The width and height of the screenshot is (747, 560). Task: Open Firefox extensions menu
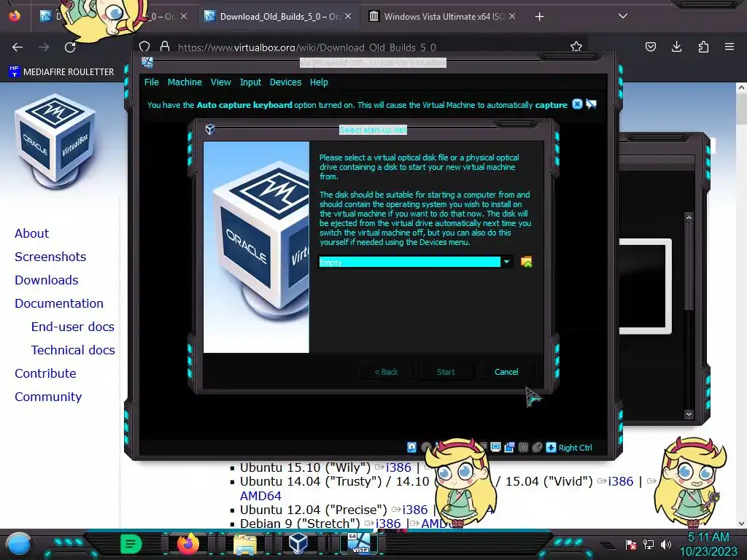[x=703, y=47]
